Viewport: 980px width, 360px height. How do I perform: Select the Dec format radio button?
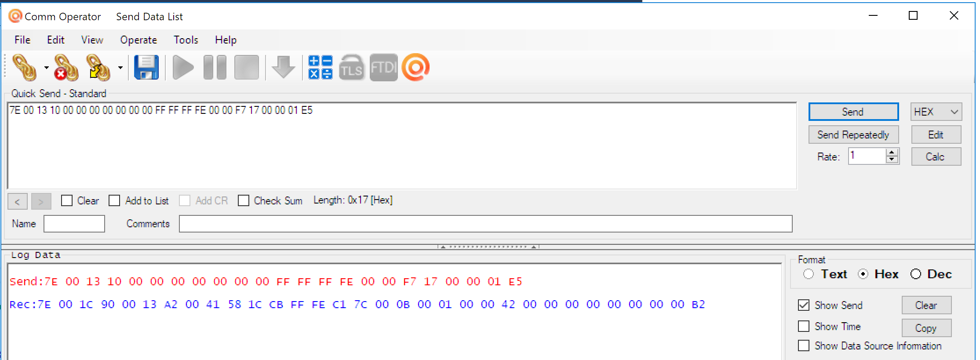coord(916,274)
